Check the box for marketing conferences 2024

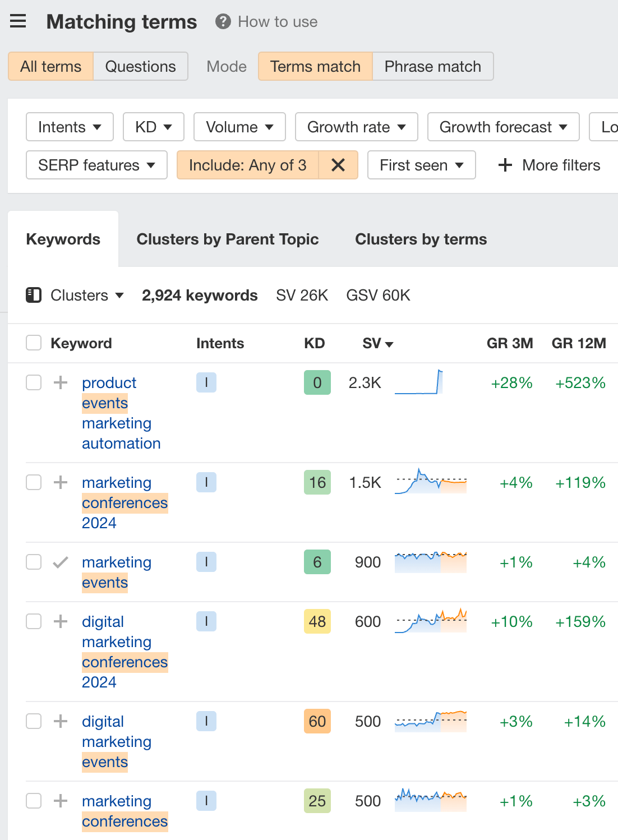tap(33, 482)
